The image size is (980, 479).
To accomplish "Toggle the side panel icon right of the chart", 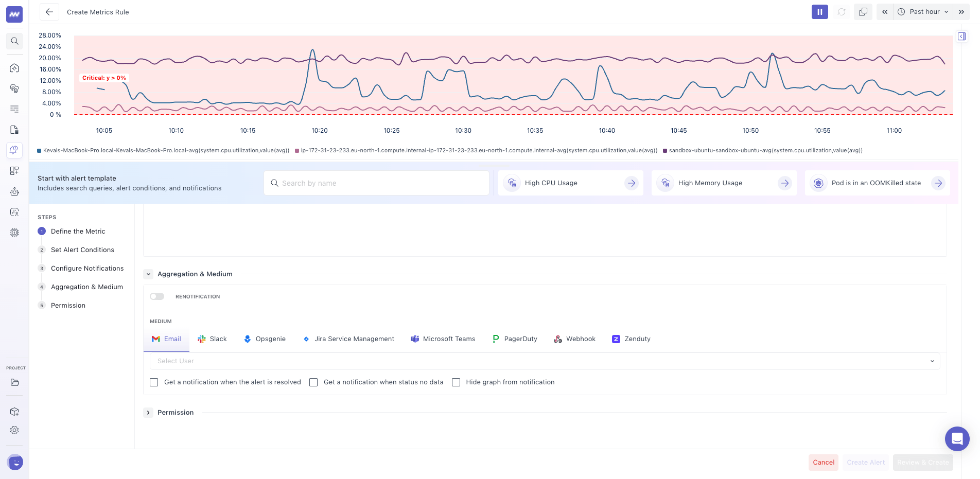I will pos(961,37).
